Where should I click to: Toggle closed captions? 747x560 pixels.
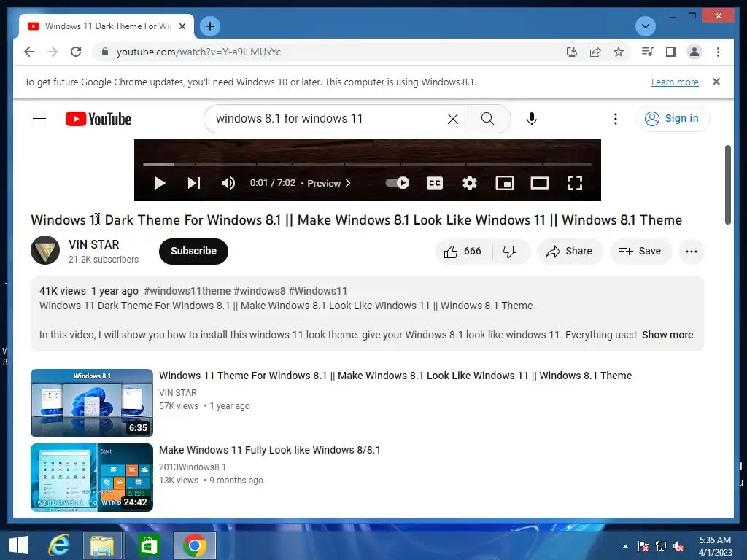[x=435, y=183]
